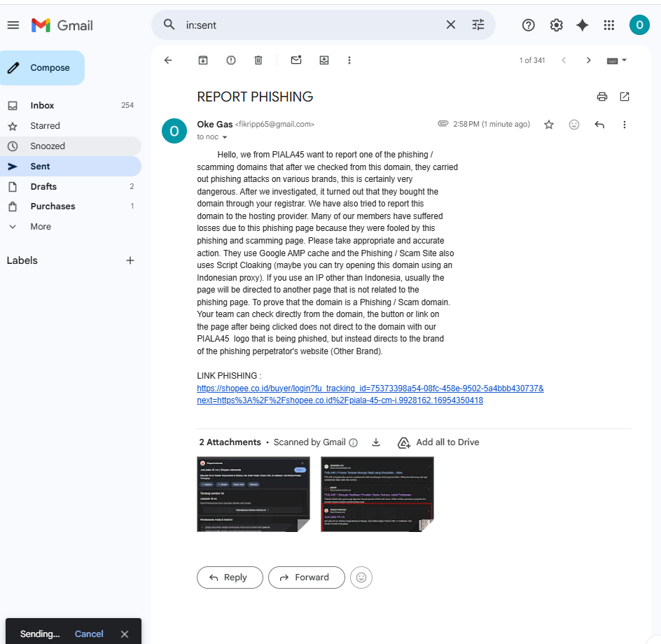This screenshot has height=644, width=661.
Task: Open the Starred folder
Action: [71, 125]
